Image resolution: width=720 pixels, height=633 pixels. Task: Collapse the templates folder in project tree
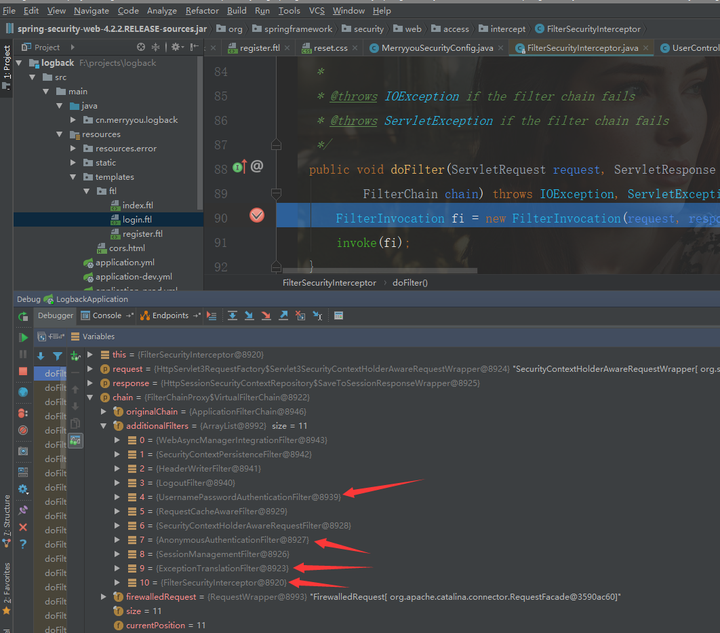(x=72, y=177)
